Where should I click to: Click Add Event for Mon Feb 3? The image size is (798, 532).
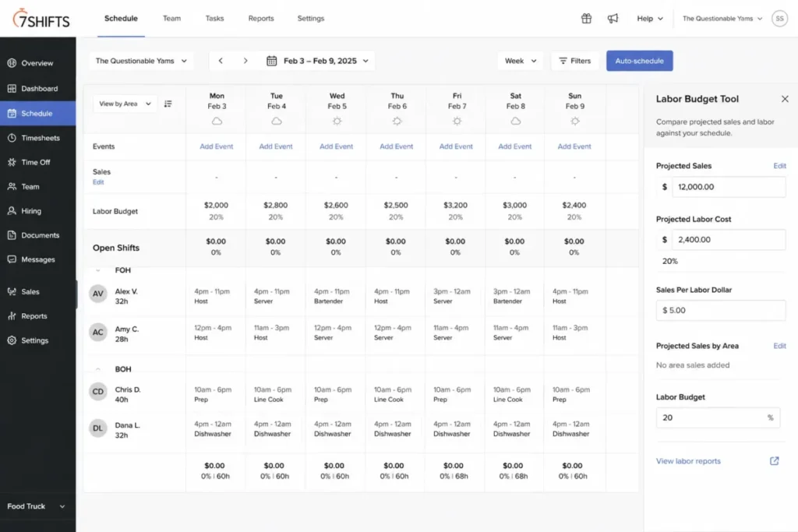(x=217, y=146)
